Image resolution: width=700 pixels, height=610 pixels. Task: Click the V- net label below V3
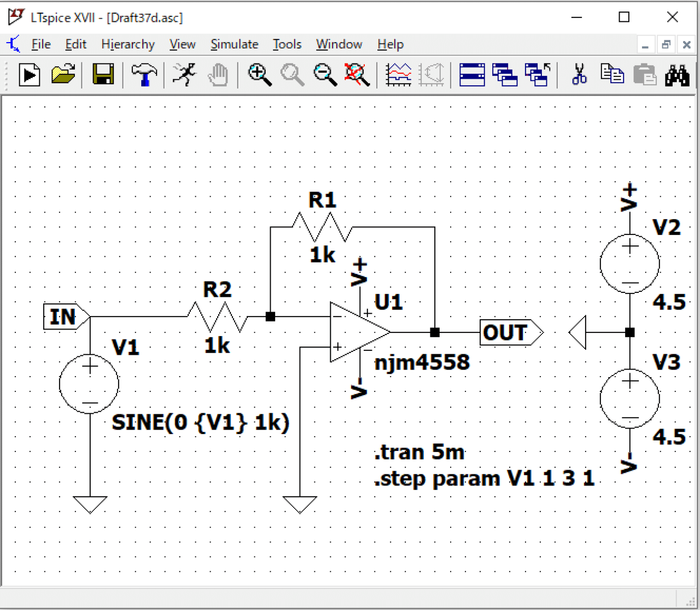coord(629,462)
